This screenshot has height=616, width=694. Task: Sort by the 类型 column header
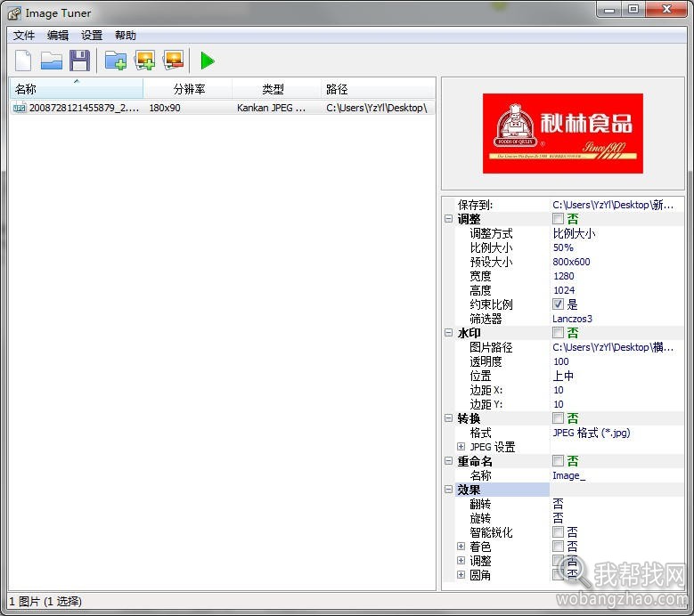pos(277,89)
